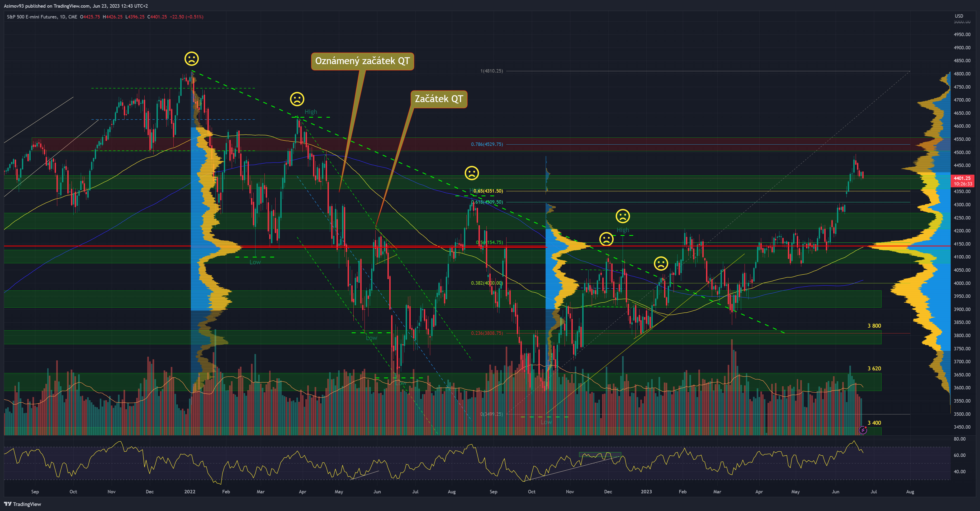Click the USD currency label on price axis
The height and width of the screenshot is (511, 980).
(x=959, y=16)
